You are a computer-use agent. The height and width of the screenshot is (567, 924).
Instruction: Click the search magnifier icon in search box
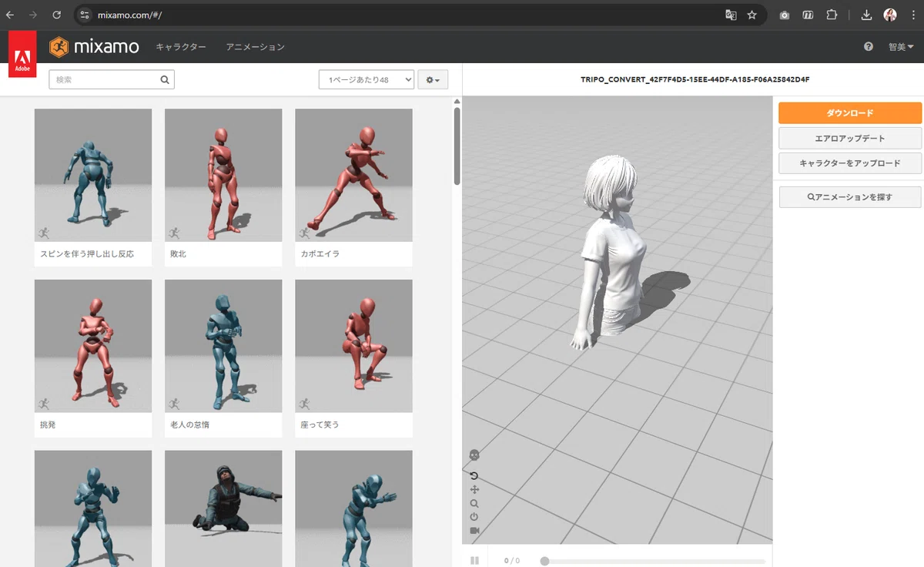click(x=164, y=79)
